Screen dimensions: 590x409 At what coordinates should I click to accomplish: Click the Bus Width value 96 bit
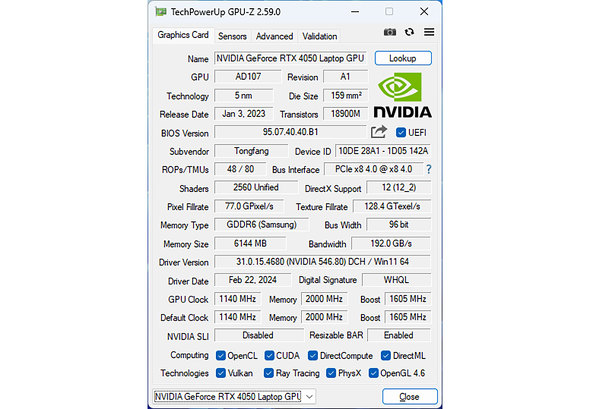[x=398, y=225]
